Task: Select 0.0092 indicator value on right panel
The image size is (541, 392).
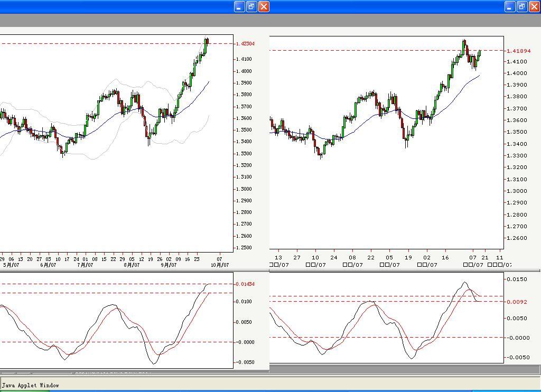Action: (x=517, y=302)
